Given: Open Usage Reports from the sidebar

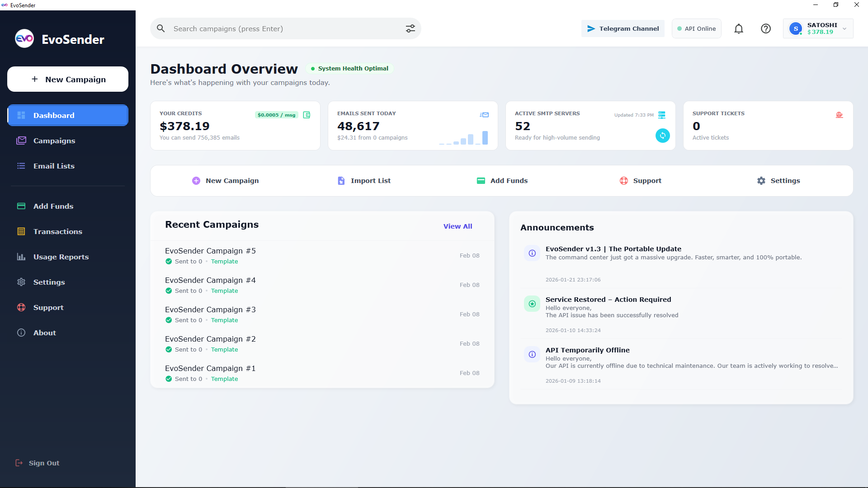Looking at the screenshot, I should point(61,257).
